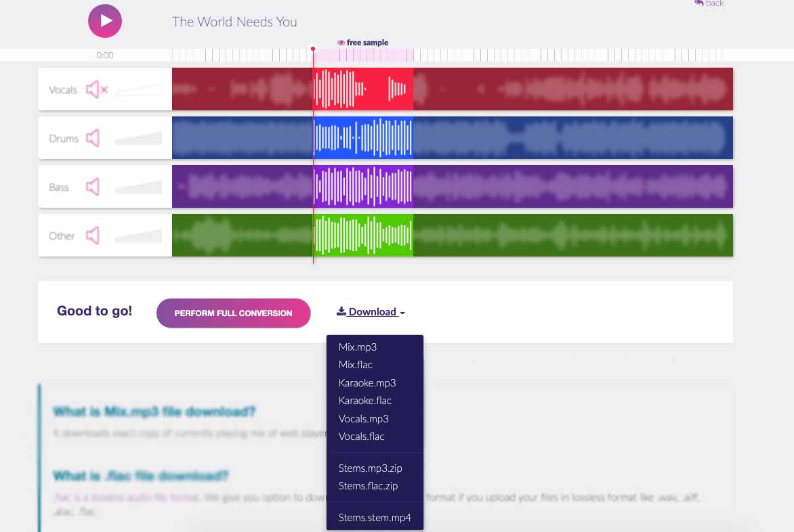Mute the Drums track speaker icon
The height and width of the screenshot is (532, 794).
tap(93, 138)
